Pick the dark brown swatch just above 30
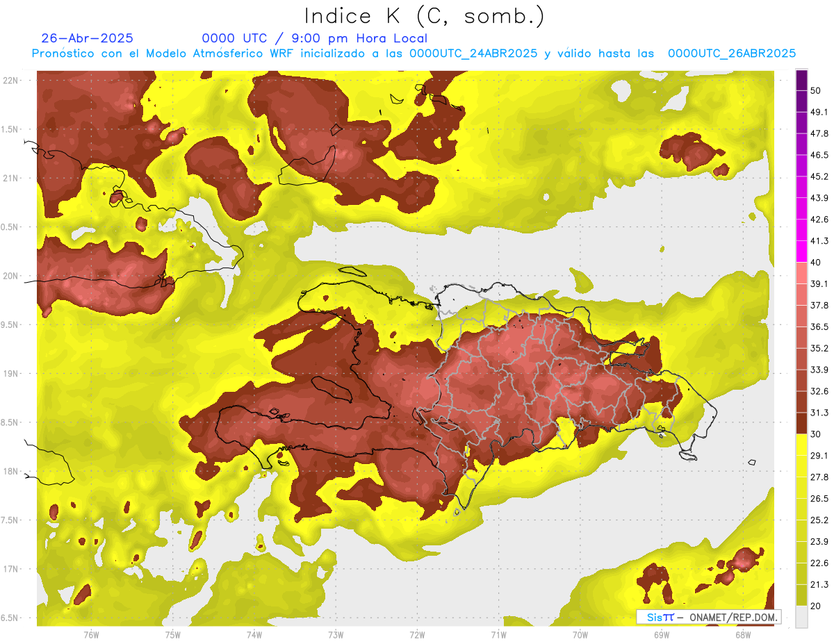 (801, 423)
